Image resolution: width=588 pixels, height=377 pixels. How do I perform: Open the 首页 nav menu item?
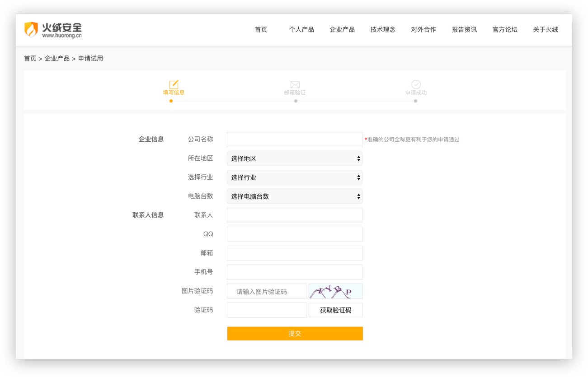coord(261,29)
